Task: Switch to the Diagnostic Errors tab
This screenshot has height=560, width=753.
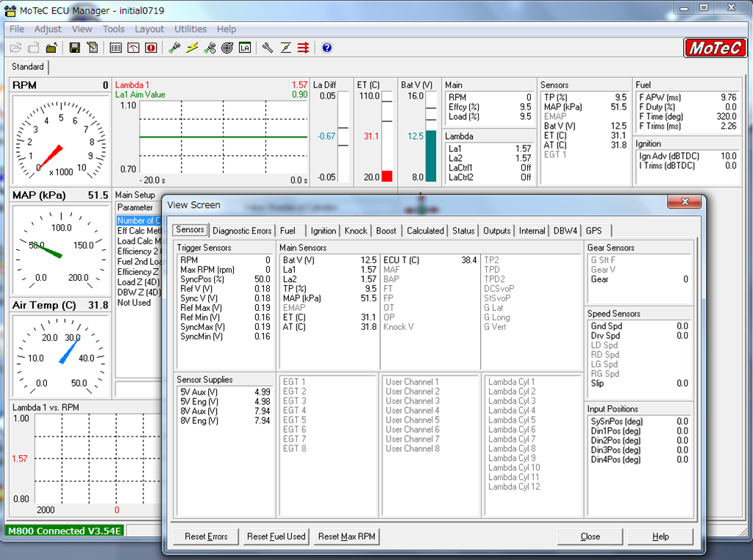Action: [242, 231]
